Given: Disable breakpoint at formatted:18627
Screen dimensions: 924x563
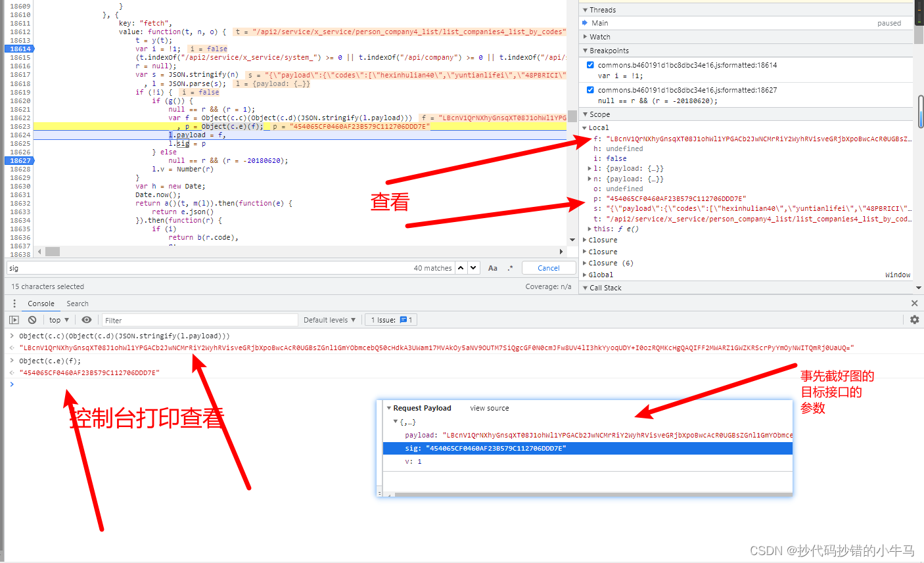Looking at the screenshot, I should coord(590,90).
